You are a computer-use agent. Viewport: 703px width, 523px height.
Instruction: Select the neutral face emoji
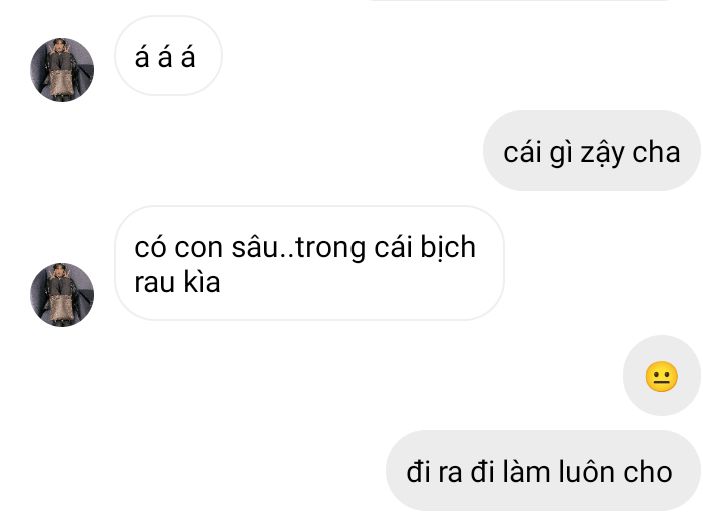point(661,376)
